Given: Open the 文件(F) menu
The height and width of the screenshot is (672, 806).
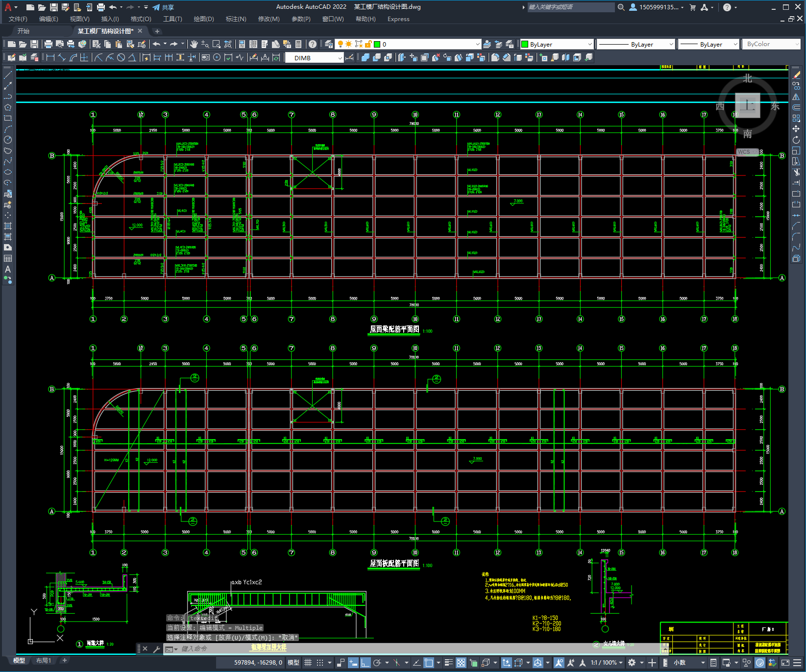Looking at the screenshot, I should point(18,19).
